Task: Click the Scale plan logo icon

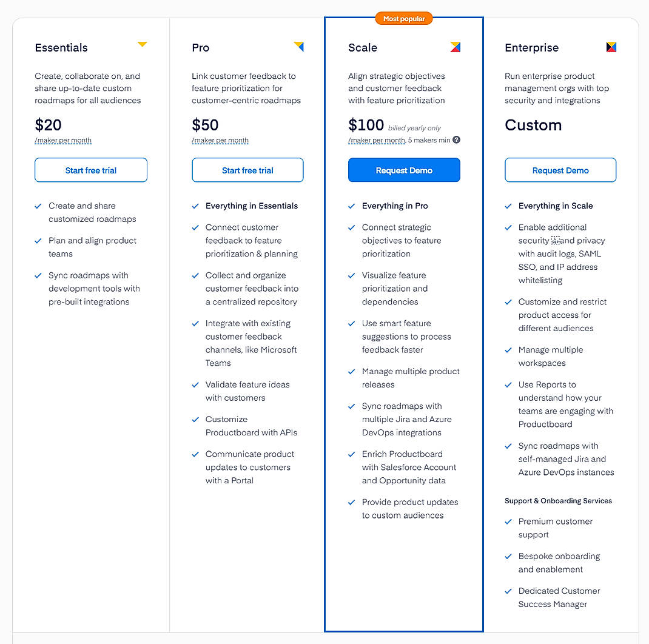Action: point(456,47)
